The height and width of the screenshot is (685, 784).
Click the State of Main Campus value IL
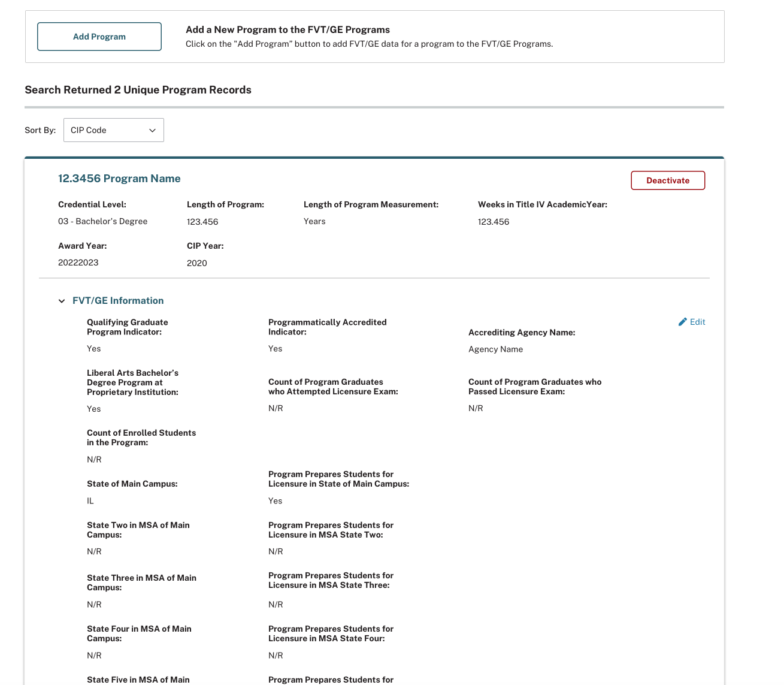coord(90,501)
